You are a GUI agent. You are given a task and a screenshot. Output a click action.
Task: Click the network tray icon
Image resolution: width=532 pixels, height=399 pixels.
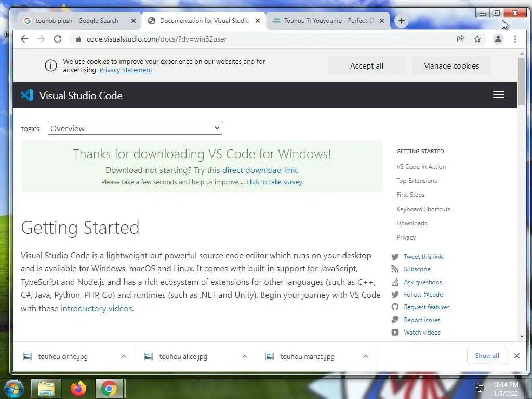pos(480,389)
